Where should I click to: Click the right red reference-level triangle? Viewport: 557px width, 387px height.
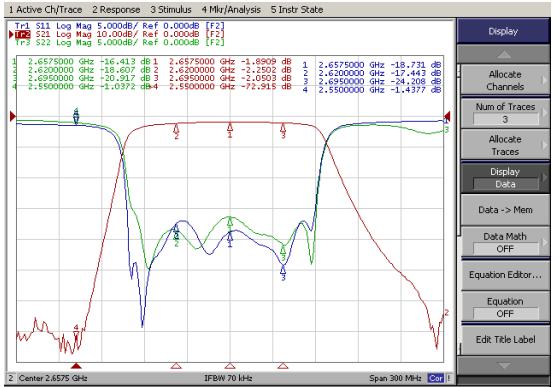tap(447, 116)
